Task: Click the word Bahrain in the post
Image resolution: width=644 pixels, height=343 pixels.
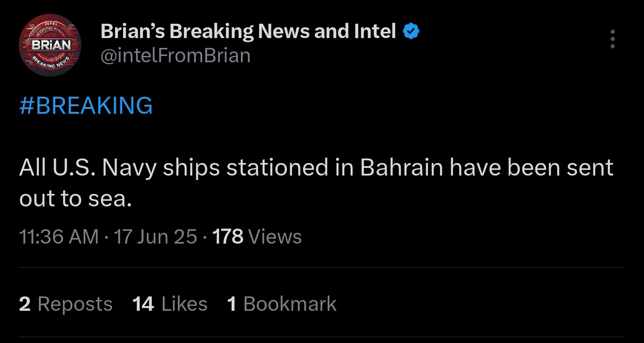Action: coord(402,167)
